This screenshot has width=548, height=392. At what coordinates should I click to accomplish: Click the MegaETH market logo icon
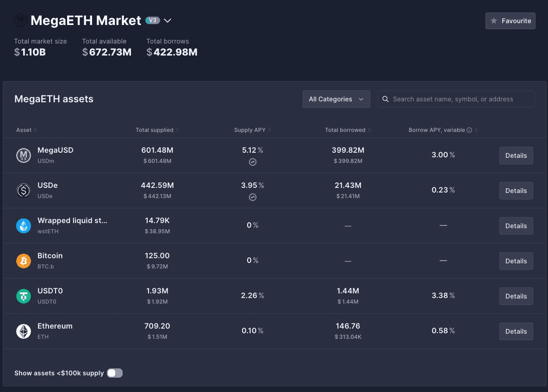(20, 20)
